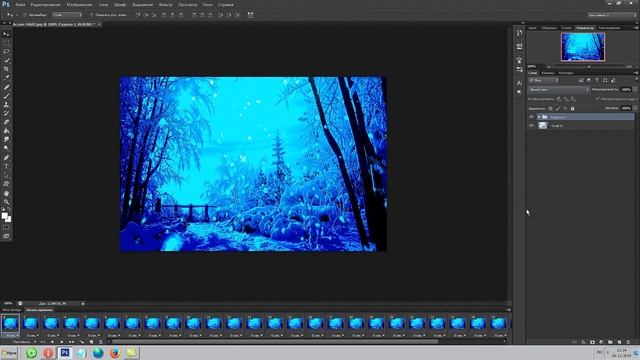Select the Eraser tool
Viewport: 640px width, 360px height.
[x=6, y=122]
